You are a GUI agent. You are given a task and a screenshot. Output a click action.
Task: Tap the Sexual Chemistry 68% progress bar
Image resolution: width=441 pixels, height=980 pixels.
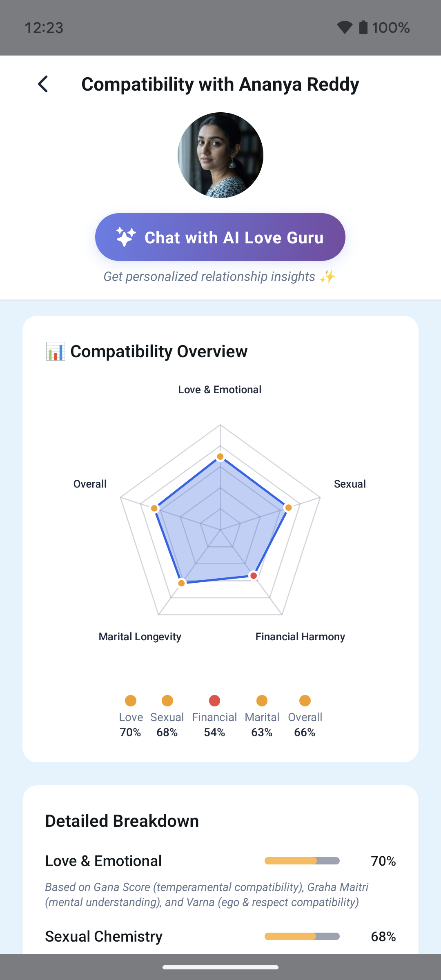pos(302,936)
